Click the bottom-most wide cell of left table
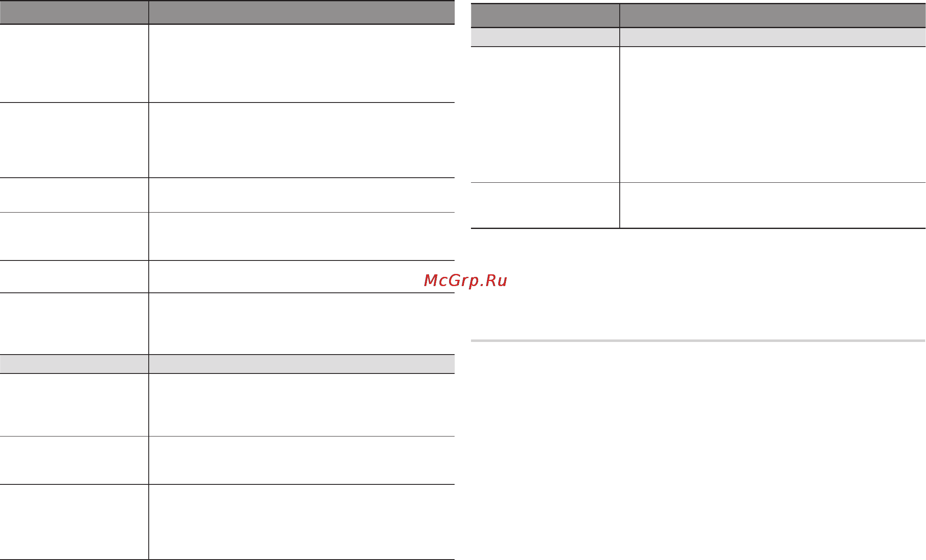Viewport: 926px width, 560px height. point(302,522)
